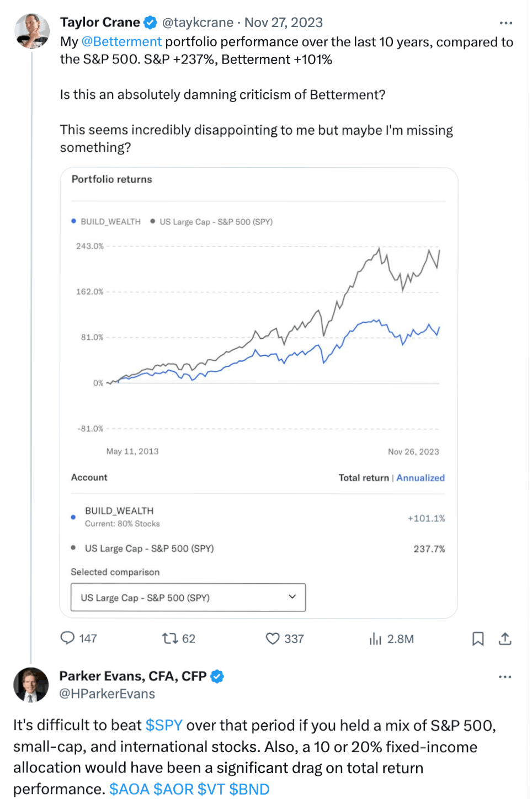Bookmark Taylor Crane's tweet
This screenshot has height=799, width=532.
point(478,639)
